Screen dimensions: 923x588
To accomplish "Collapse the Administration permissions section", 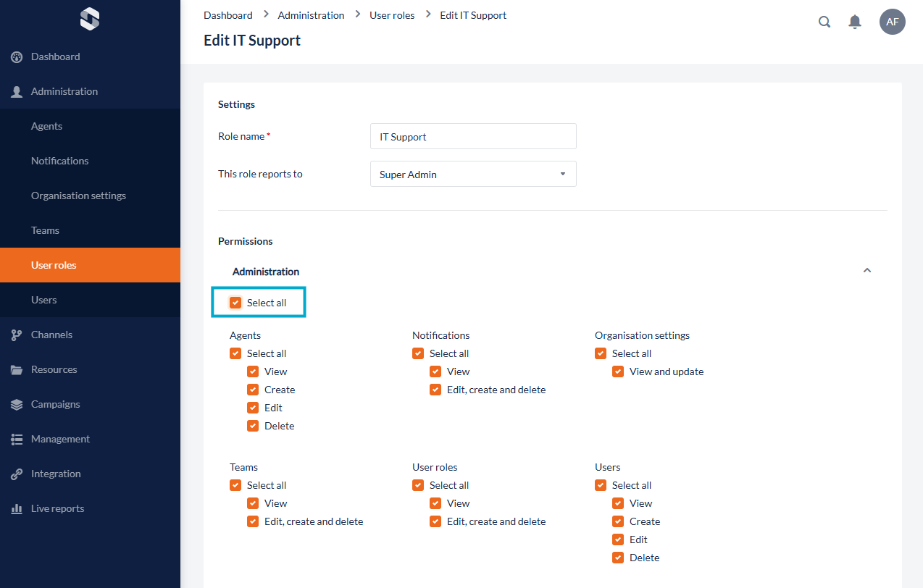I will click(867, 271).
